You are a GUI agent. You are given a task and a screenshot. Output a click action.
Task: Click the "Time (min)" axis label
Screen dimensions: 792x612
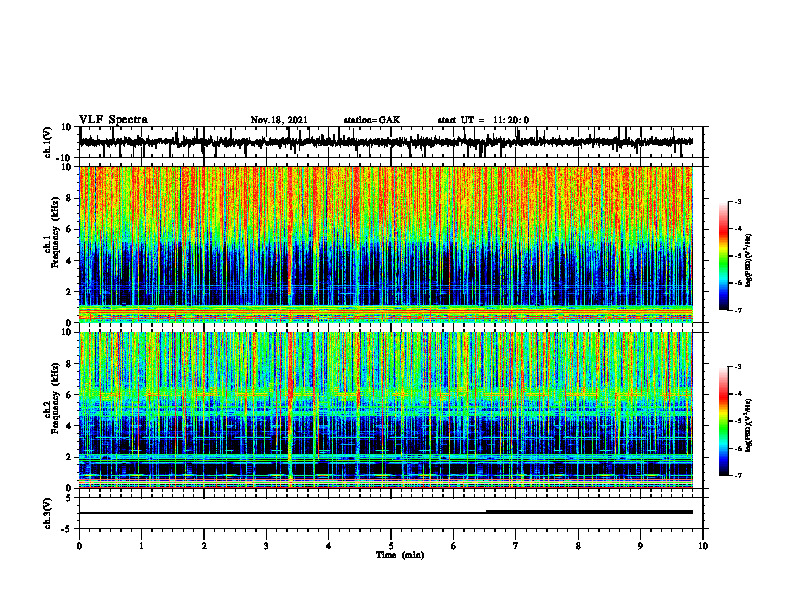(x=400, y=555)
